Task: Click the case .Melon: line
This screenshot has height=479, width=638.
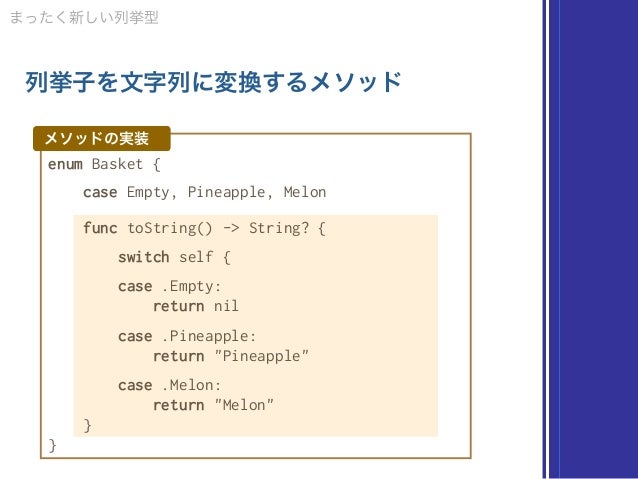Action: click(x=170, y=385)
